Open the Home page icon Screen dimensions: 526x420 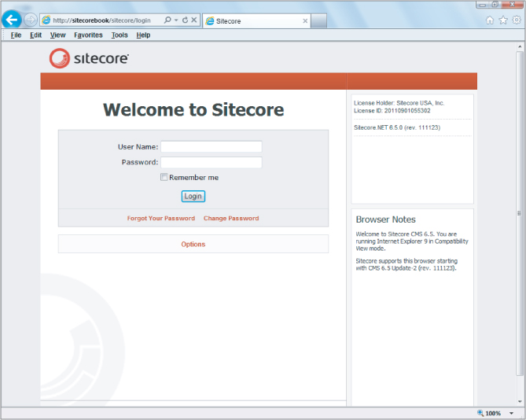tap(490, 20)
